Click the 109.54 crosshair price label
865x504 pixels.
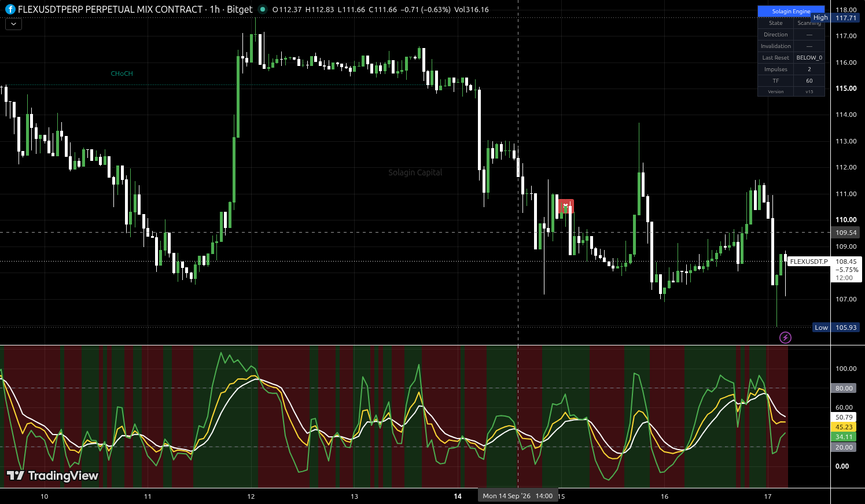tap(846, 233)
